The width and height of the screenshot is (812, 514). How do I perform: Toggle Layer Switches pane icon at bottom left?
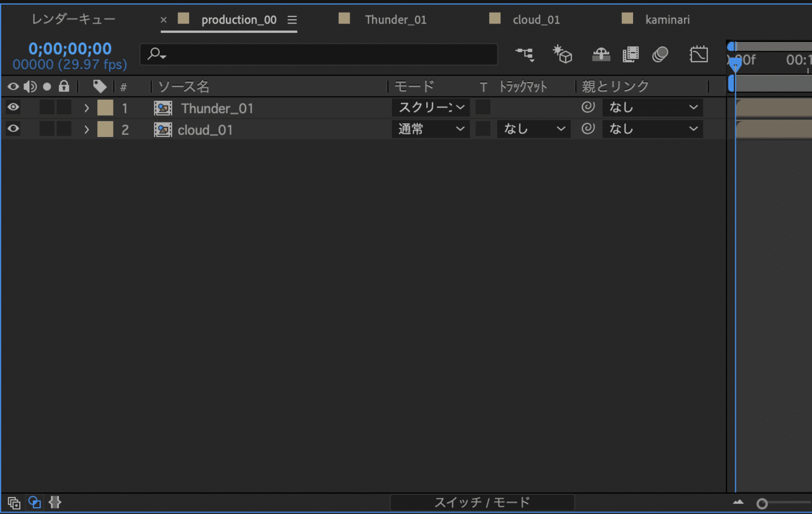[x=13, y=503]
